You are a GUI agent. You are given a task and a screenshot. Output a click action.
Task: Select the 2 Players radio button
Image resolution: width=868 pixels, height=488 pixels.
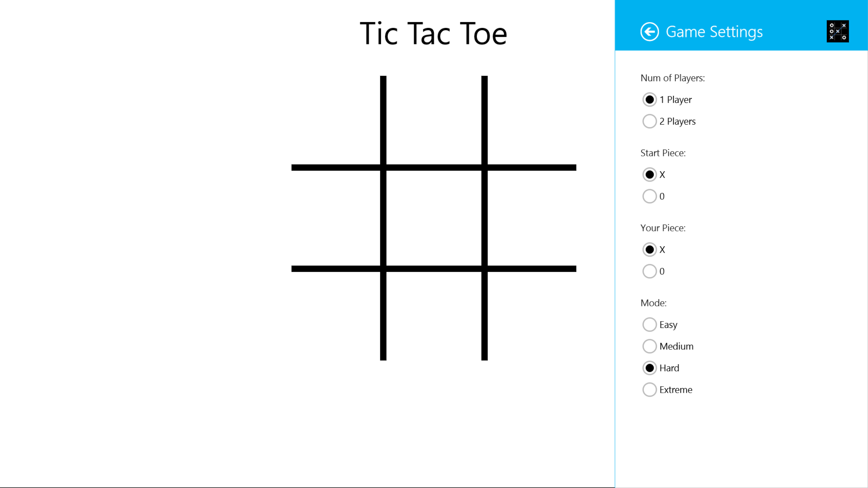649,121
